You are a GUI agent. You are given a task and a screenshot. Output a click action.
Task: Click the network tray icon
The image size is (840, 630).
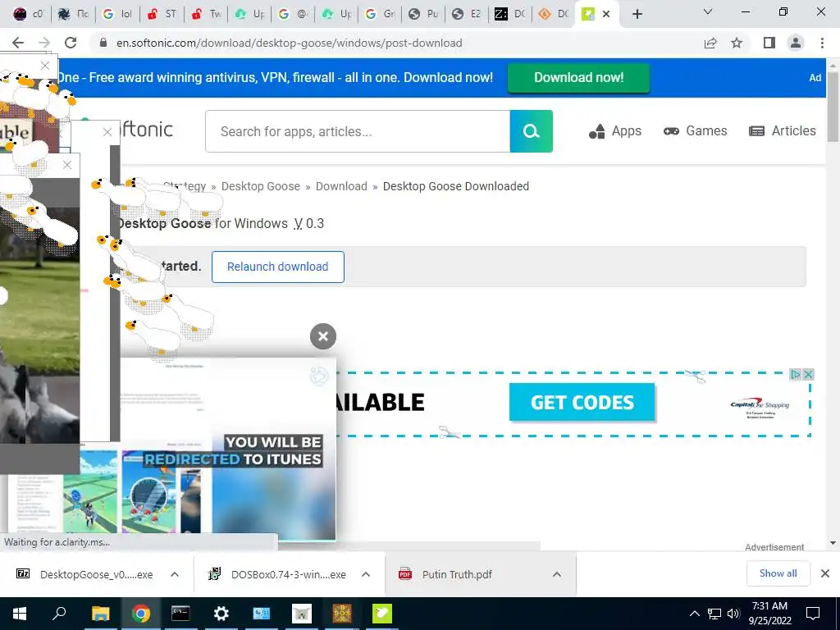714,614
